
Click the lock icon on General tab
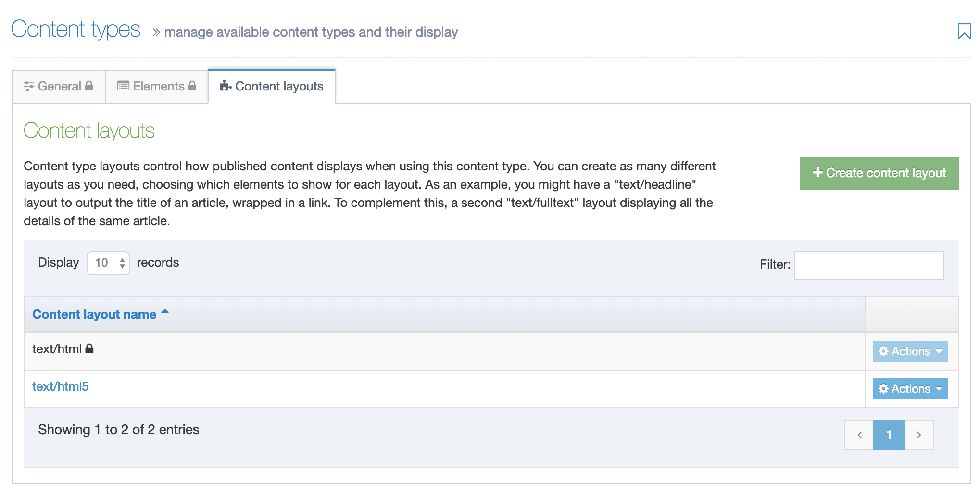click(89, 86)
